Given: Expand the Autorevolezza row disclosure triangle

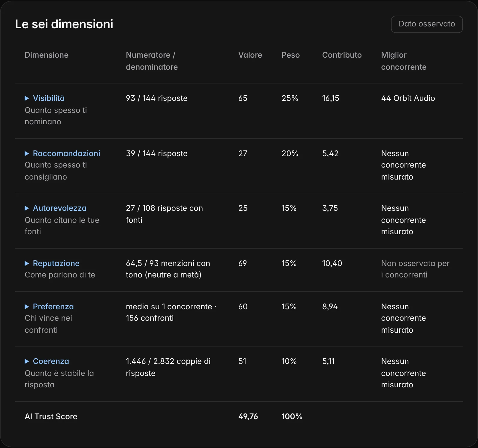Looking at the screenshot, I should 27,208.
